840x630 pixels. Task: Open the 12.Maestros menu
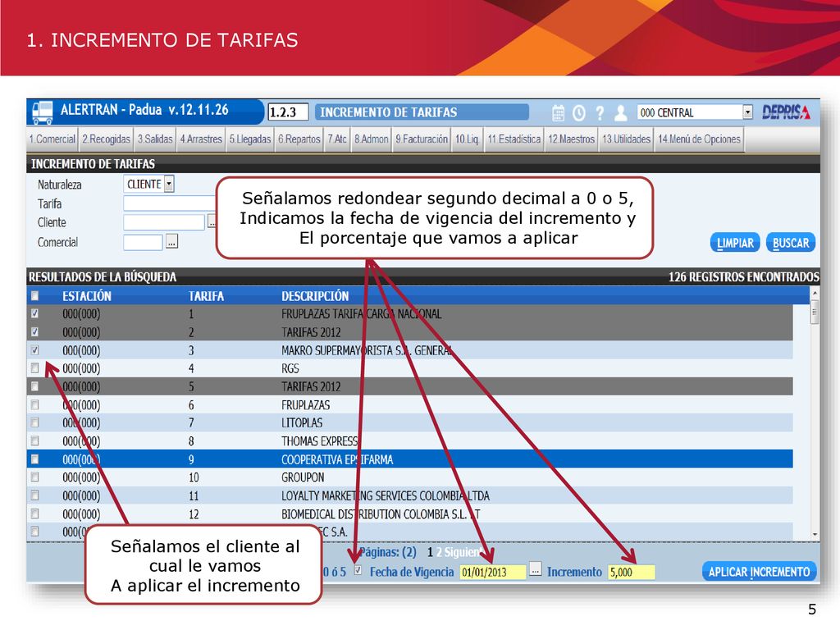571,139
